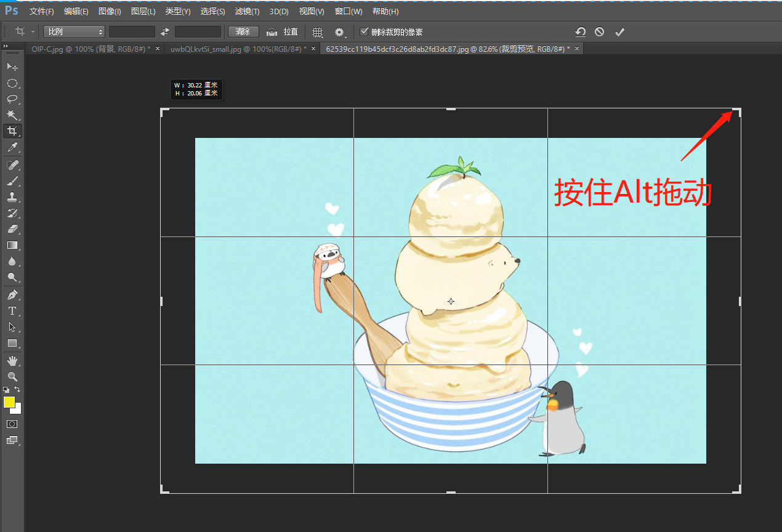
Task: Change the screen mode
Action: click(12, 440)
